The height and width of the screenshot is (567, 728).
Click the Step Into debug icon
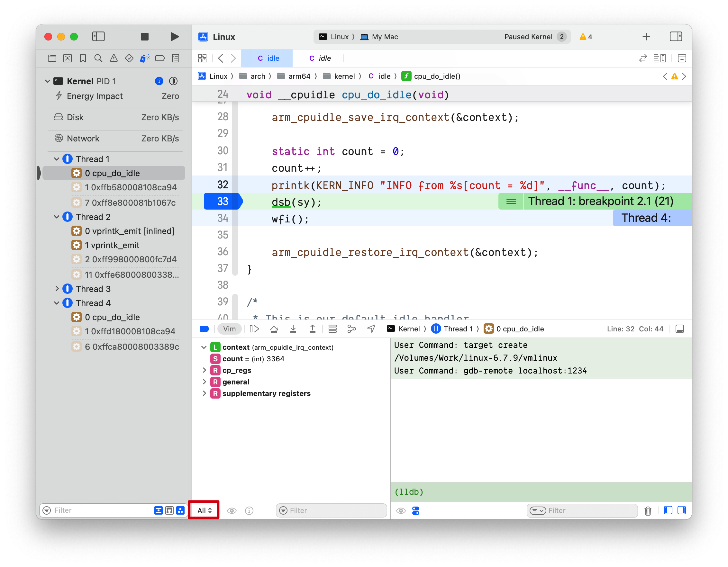click(293, 329)
